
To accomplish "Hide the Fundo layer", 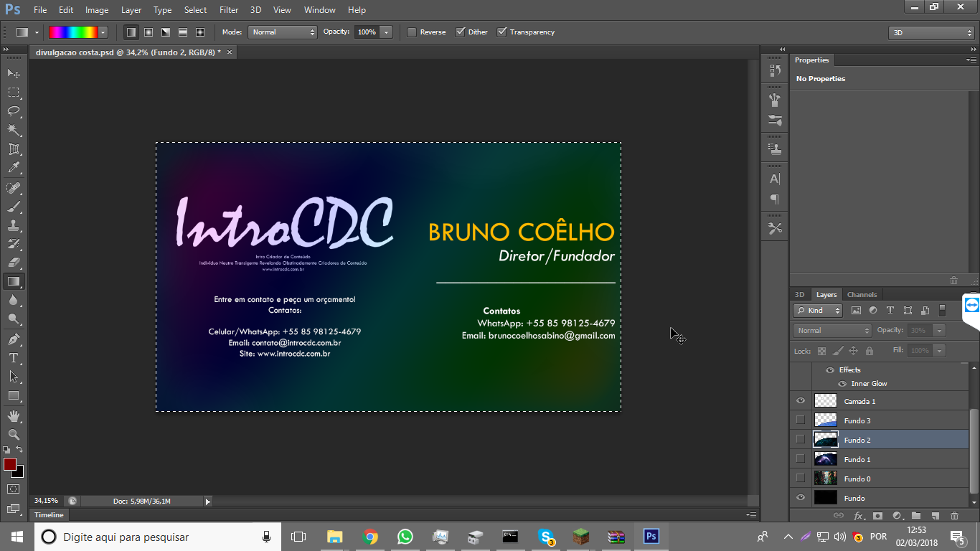I will (801, 498).
